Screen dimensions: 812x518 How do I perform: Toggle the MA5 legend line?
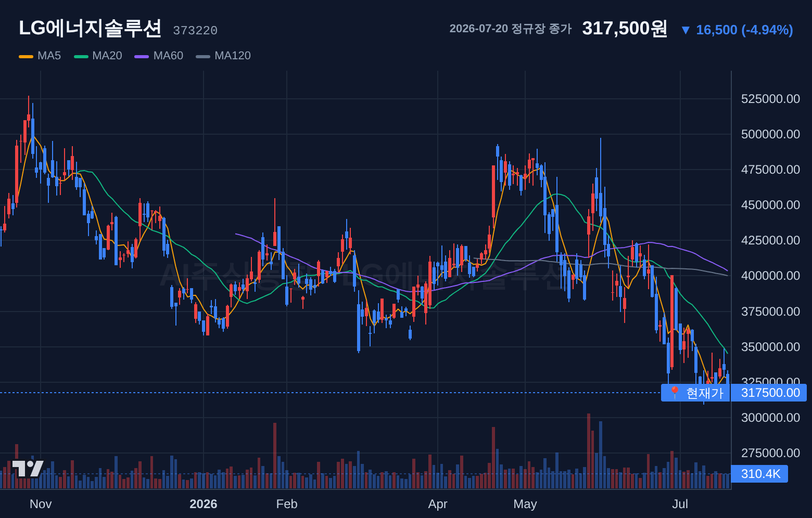click(40, 56)
